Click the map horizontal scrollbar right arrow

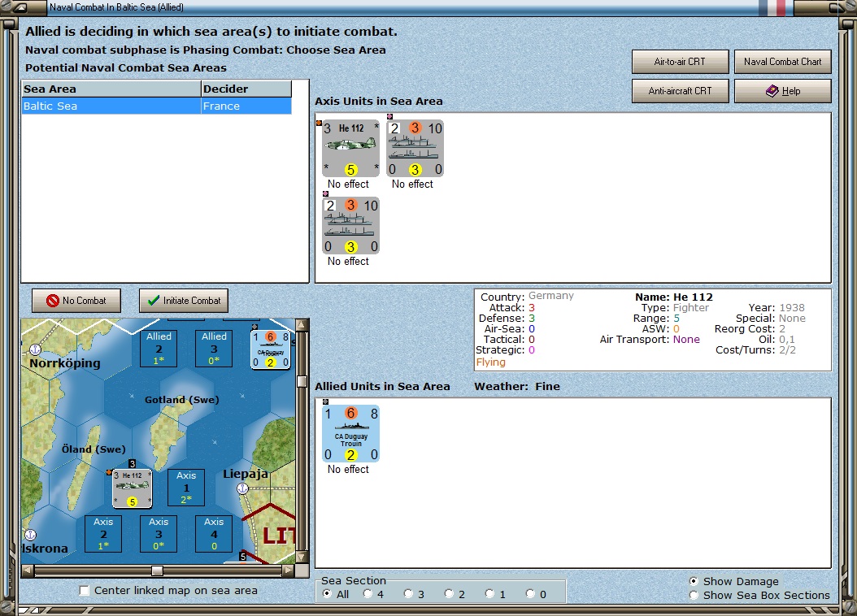point(288,570)
